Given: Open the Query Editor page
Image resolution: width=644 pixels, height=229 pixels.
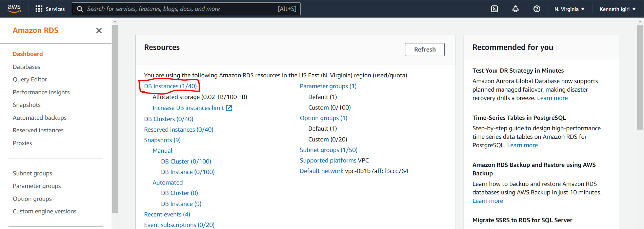Looking at the screenshot, I should coord(30,79).
